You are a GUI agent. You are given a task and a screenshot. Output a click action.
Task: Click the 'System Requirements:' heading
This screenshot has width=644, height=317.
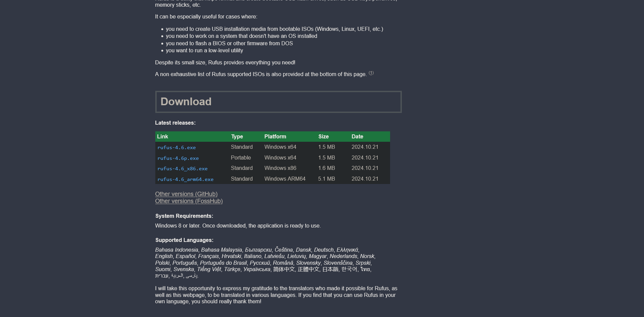click(184, 216)
